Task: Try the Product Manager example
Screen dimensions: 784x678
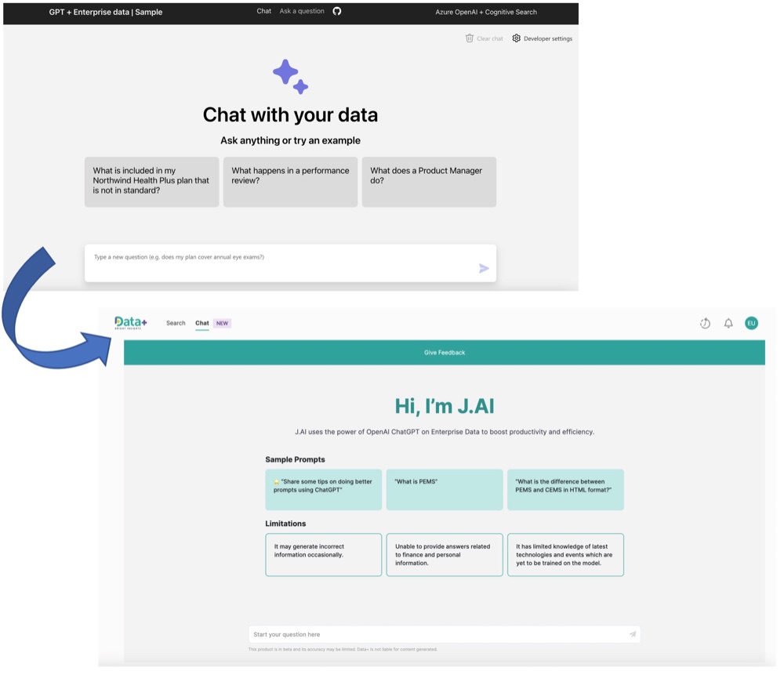Action: click(429, 182)
